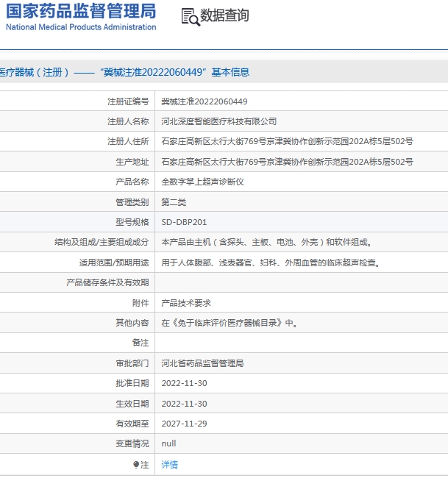Click the 数据查询 heading text
This screenshot has height=478, width=448.
point(224,15)
